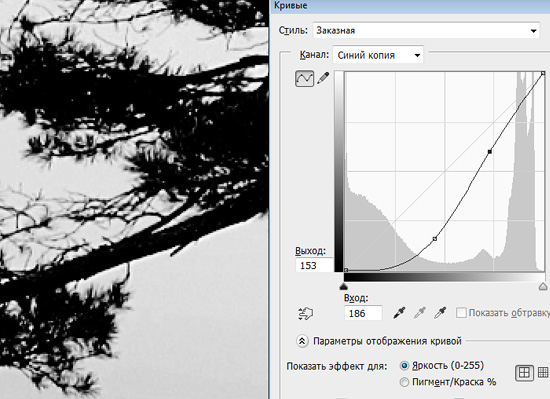Click the Выход output value field

(x=315, y=265)
